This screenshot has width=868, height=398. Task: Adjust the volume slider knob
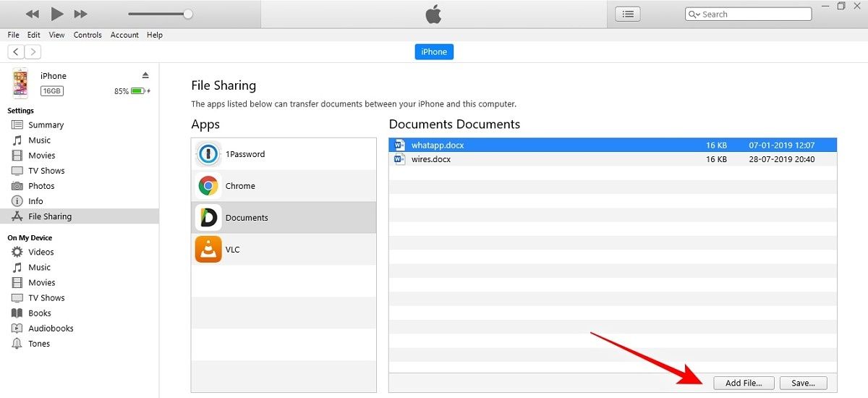(188, 14)
